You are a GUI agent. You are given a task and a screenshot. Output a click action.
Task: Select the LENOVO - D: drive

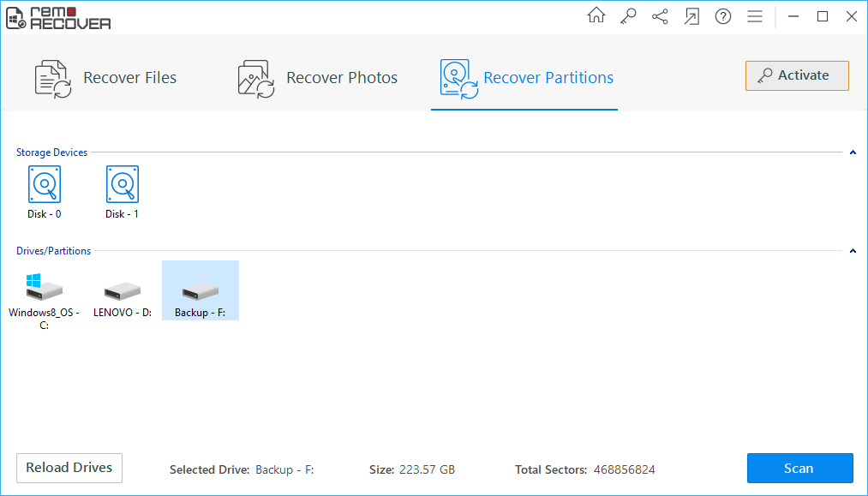[122, 290]
